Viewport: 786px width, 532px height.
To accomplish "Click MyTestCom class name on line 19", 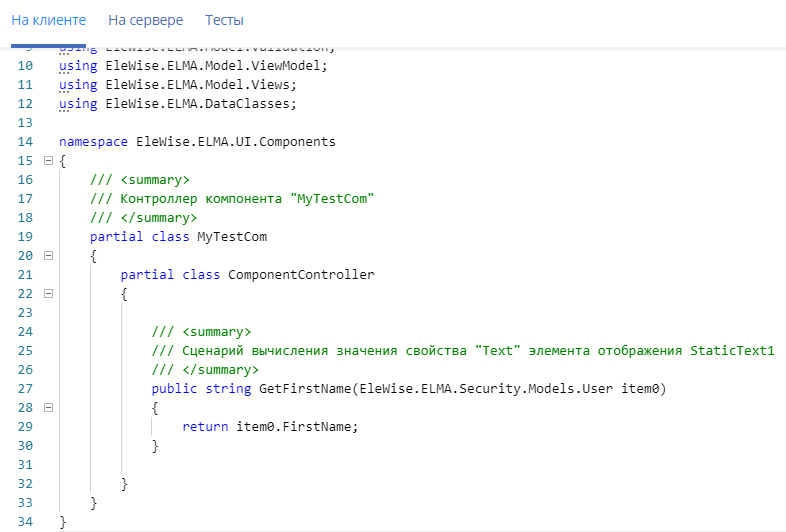I will coord(232,237).
